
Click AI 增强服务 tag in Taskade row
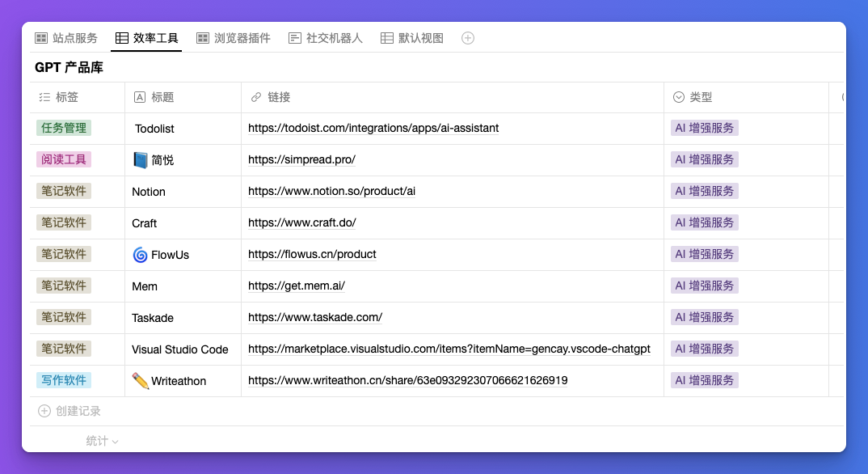[x=704, y=317]
